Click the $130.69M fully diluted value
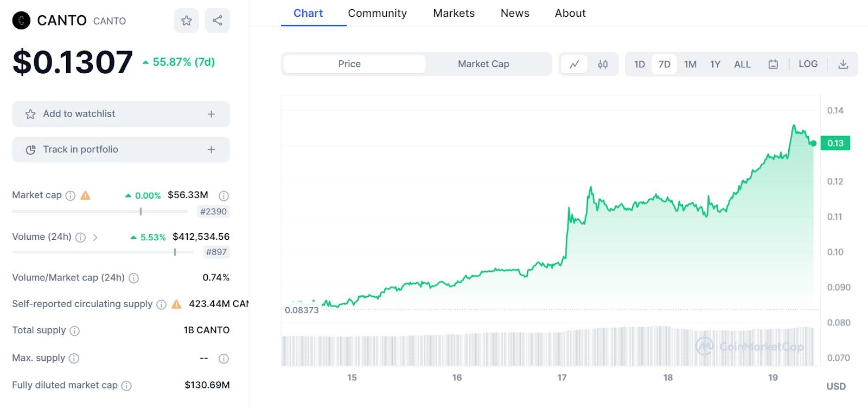The width and height of the screenshot is (868, 408). tap(207, 385)
